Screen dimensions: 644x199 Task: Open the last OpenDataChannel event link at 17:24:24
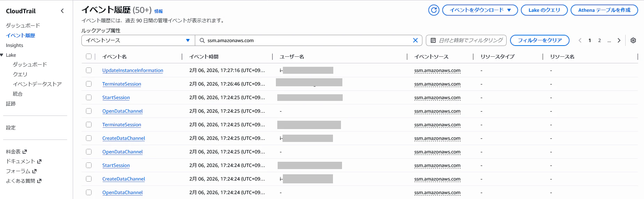click(x=122, y=192)
